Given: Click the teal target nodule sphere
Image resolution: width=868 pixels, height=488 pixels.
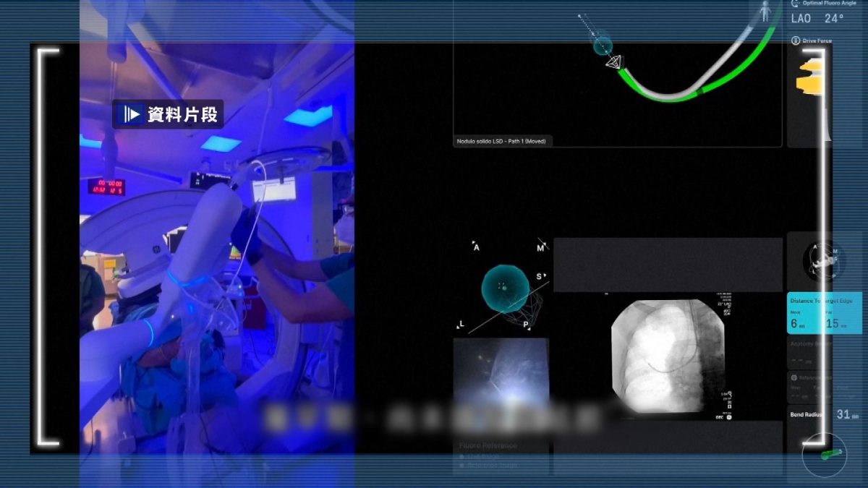Looking at the screenshot, I should click(x=505, y=288).
